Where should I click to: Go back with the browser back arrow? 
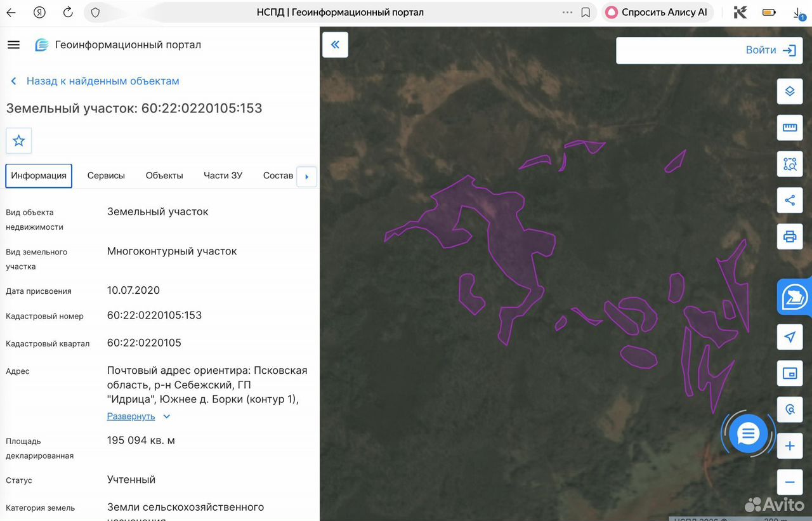[11, 12]
